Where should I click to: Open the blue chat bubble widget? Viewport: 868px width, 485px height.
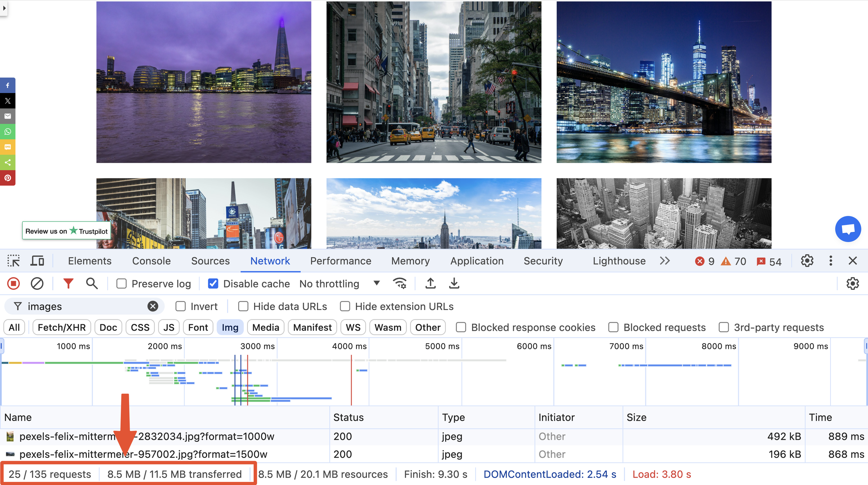[x=848, y=229]
